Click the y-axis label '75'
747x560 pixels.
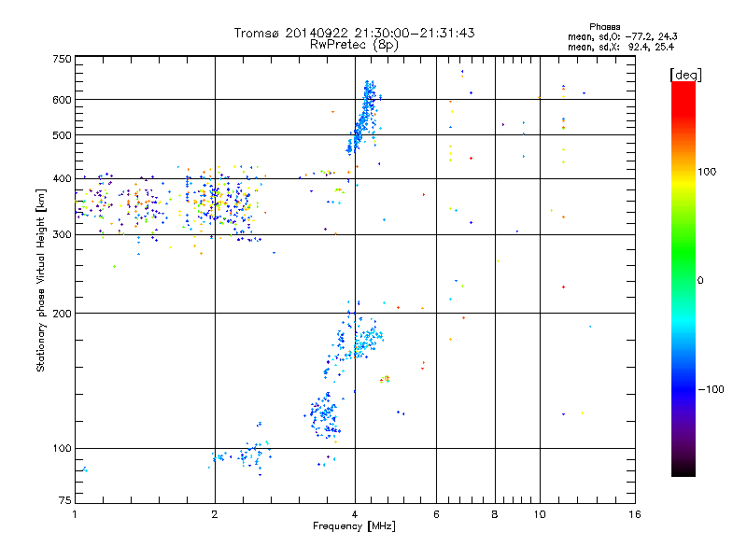click(x=65, y=500)
